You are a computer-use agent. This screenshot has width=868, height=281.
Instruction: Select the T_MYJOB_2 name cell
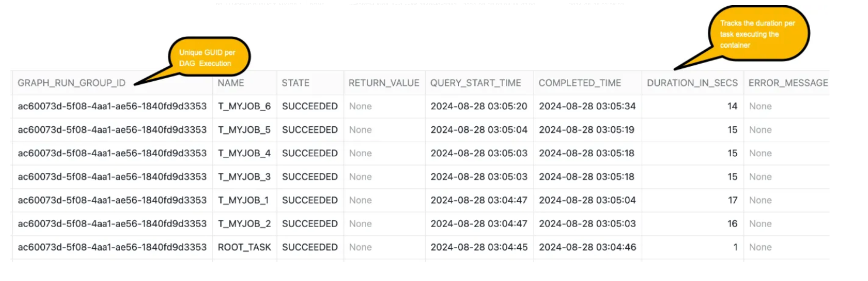coord(244,224)
